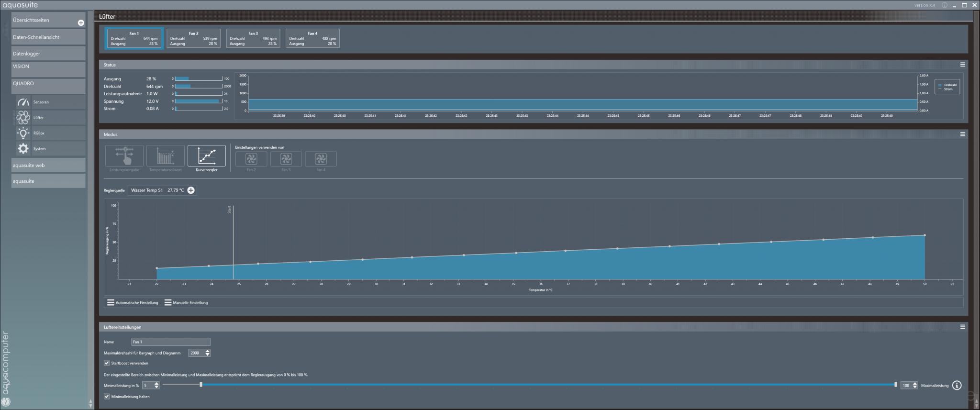Open the Sensoren gauge icon in QUADRO
Viewport: 980px width, 410px height.
[23, 102]
